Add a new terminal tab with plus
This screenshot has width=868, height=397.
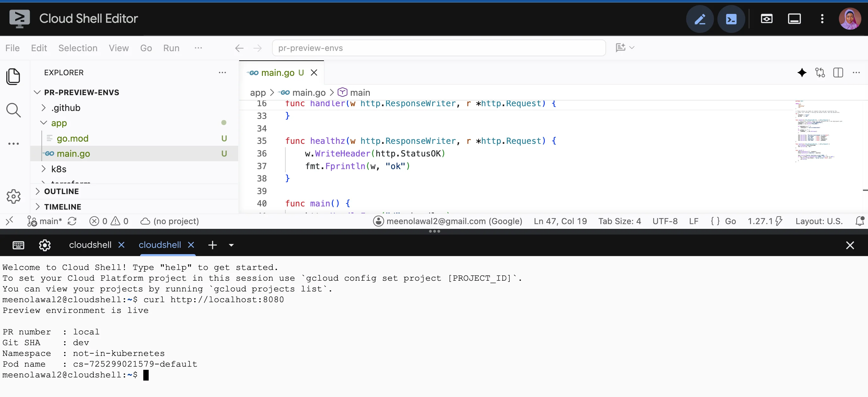point(212,245)
